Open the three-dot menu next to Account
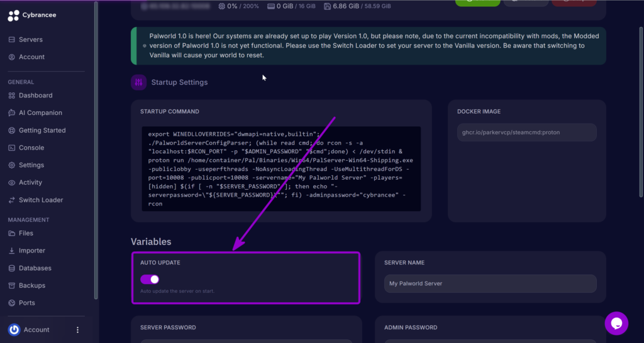Image resolution: width=644 pixels, height=343 pixels. (x=77, y=330)
